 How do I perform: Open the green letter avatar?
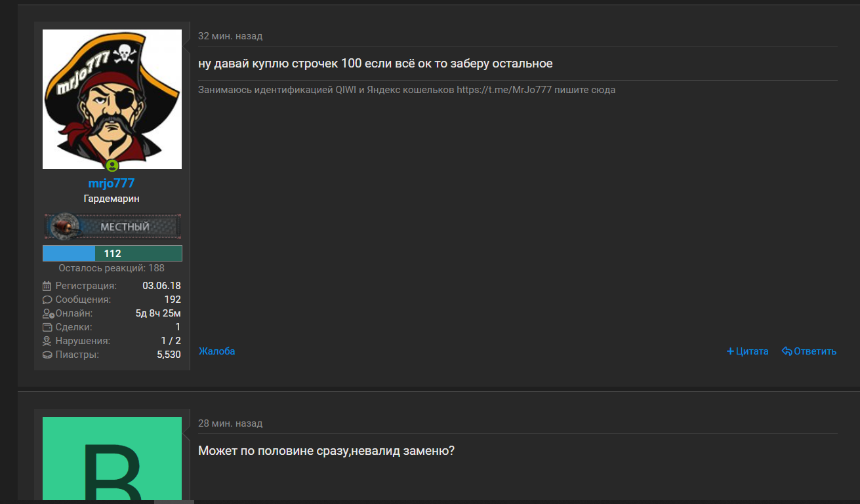tap(112, 459)
